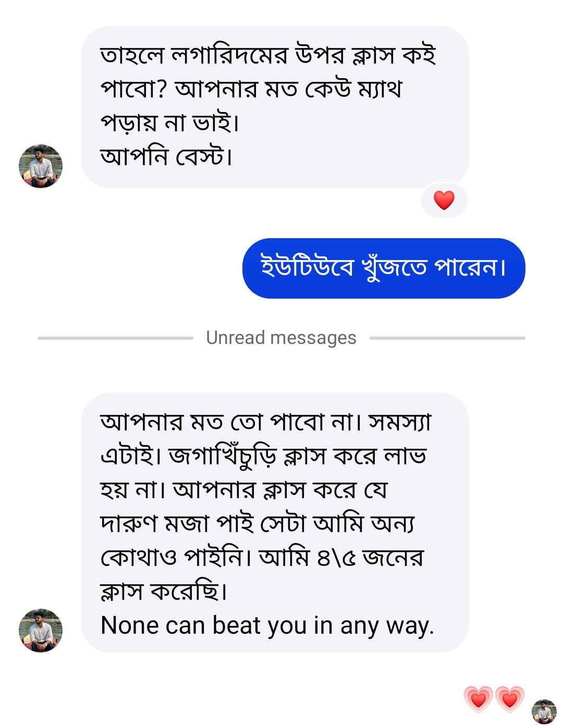Select received message starting "তাহলে লগারিদমের"
563x728 pixels.
275,107
